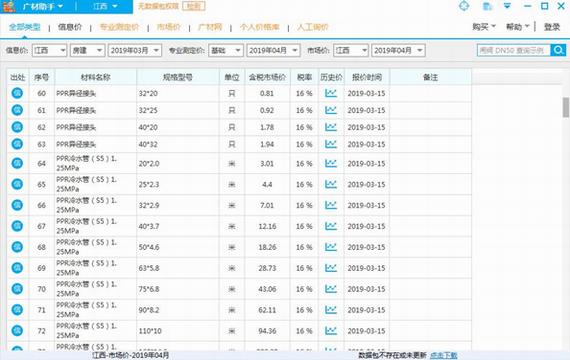Click the search magnifier button
This screenshot has width=570, height=360.
point(558,50)
